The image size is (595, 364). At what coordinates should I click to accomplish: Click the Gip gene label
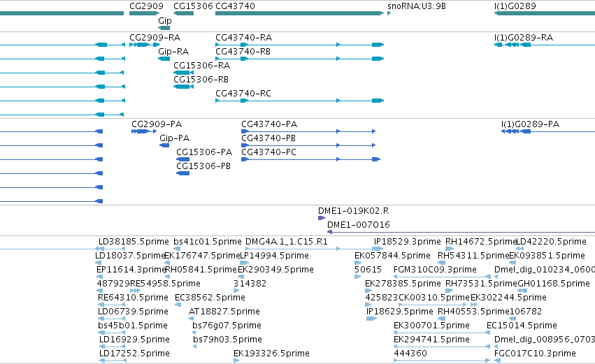(x=165, y=20)
